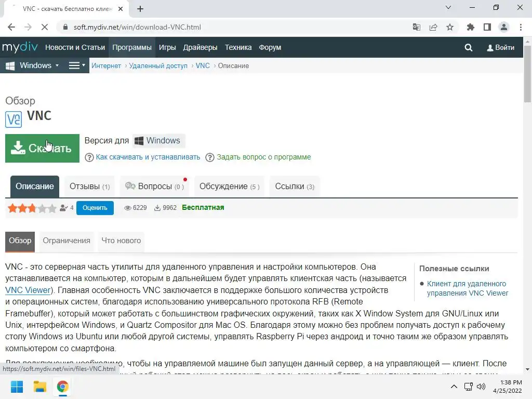Open the taskbar clock and date
Screen dimensions: 532x399
(x=508, y=387)
